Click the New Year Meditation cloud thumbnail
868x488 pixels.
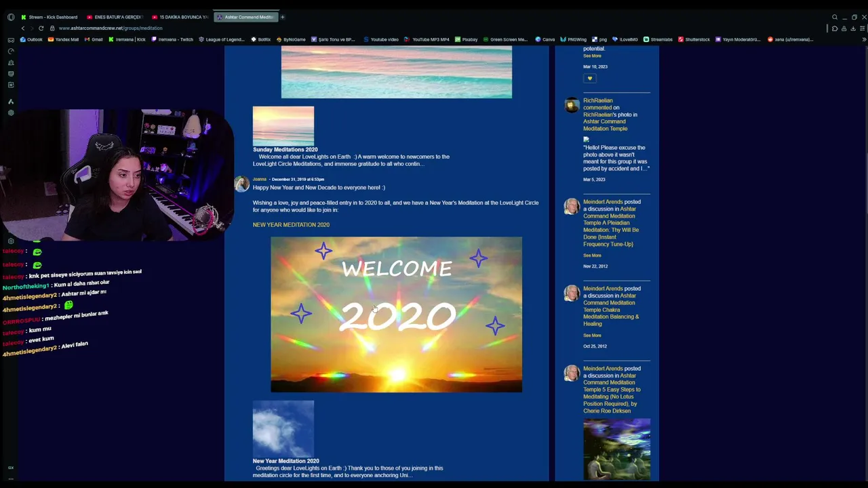(283, 428)
